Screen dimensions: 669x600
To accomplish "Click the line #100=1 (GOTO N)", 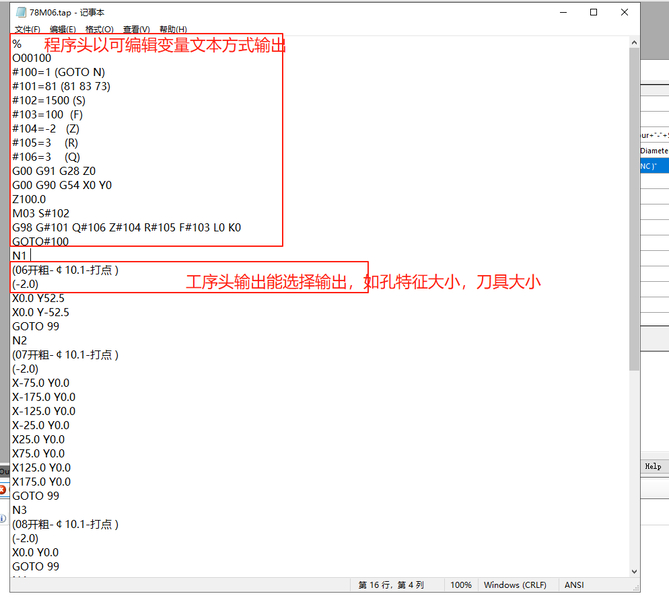I will 58,72.
